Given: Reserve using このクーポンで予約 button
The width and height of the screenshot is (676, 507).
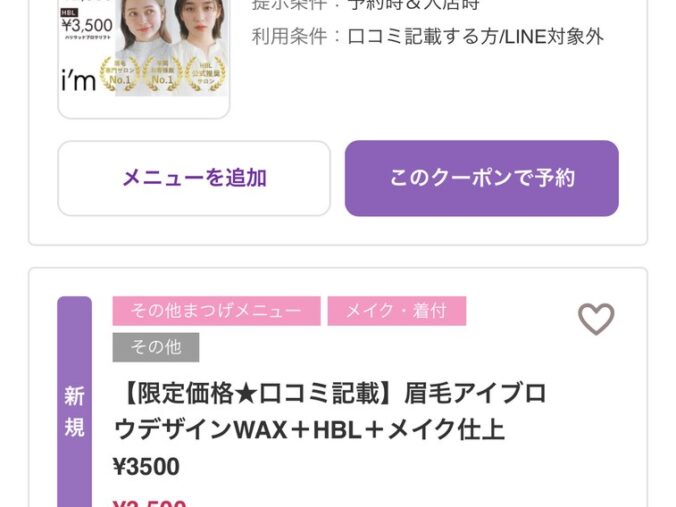Looking at the screenshot, I should coord(482,178).
